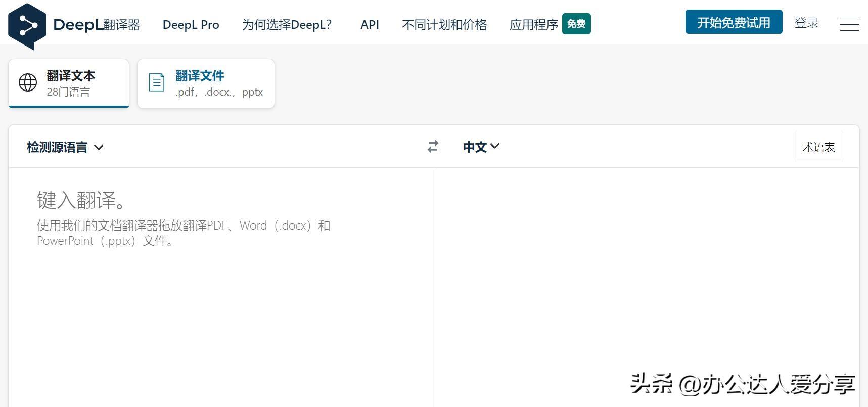Click the document translator hint text

coord(184,233)
